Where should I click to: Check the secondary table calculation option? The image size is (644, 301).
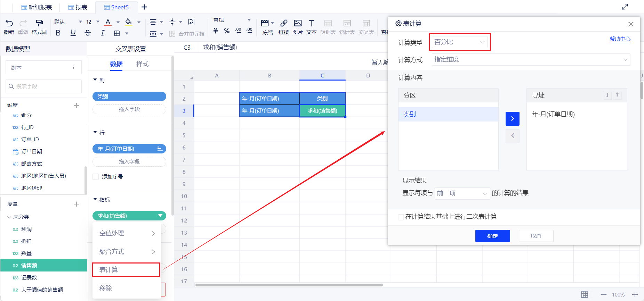coord(401,217)
